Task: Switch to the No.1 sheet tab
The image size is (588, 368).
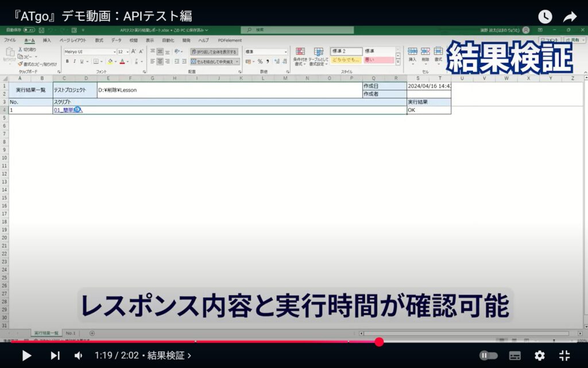Action: [x=71, y=333]
